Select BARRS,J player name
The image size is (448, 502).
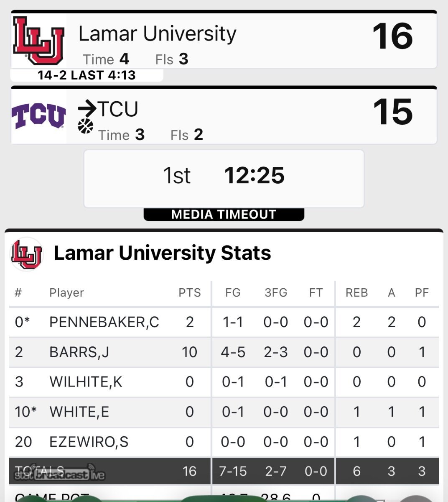tap(79, 352)
